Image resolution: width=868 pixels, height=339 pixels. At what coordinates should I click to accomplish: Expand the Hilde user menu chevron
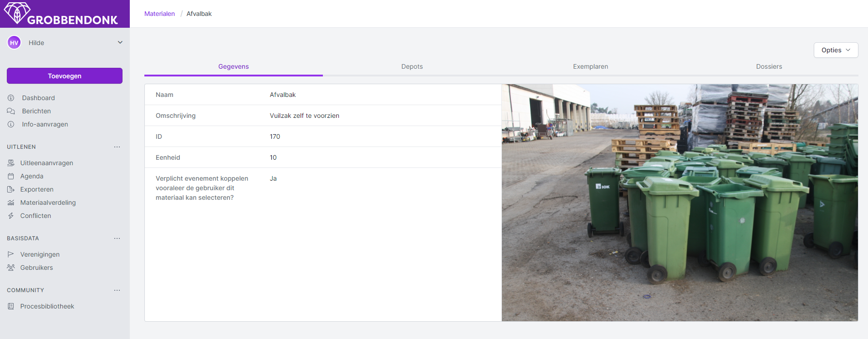click(120, 42)
